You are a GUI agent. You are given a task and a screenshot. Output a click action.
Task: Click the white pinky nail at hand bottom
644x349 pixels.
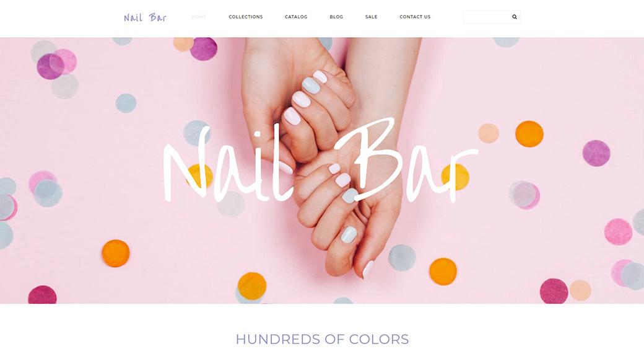(368, 269)
